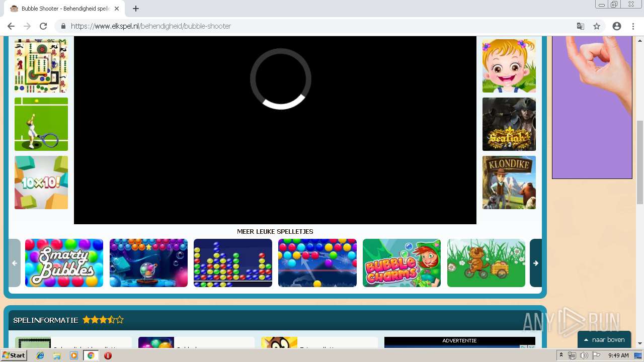Open the Chrome profile account icon

coord(617,26)
